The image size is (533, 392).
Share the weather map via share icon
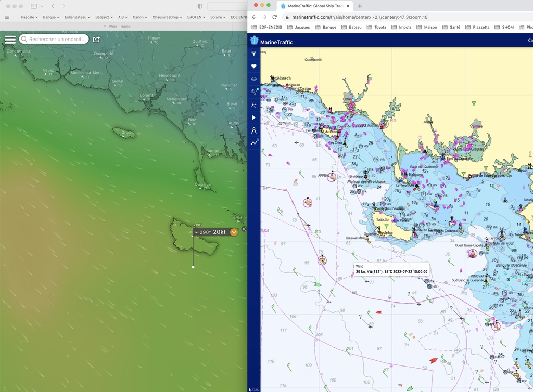(x=96, y=40)
